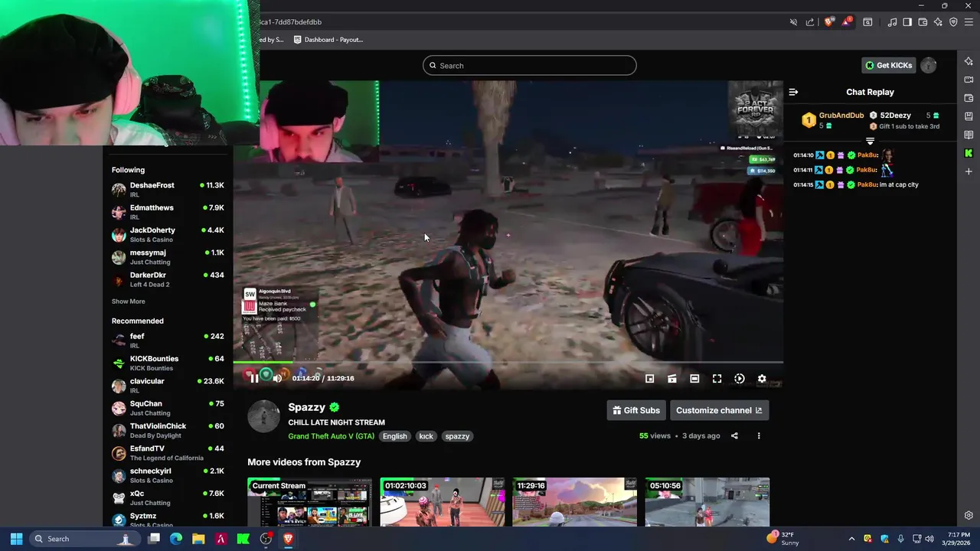This screenshot has width=980, height=551.
Task: Open Brave playlist music icon
Action: coord(892,22)
